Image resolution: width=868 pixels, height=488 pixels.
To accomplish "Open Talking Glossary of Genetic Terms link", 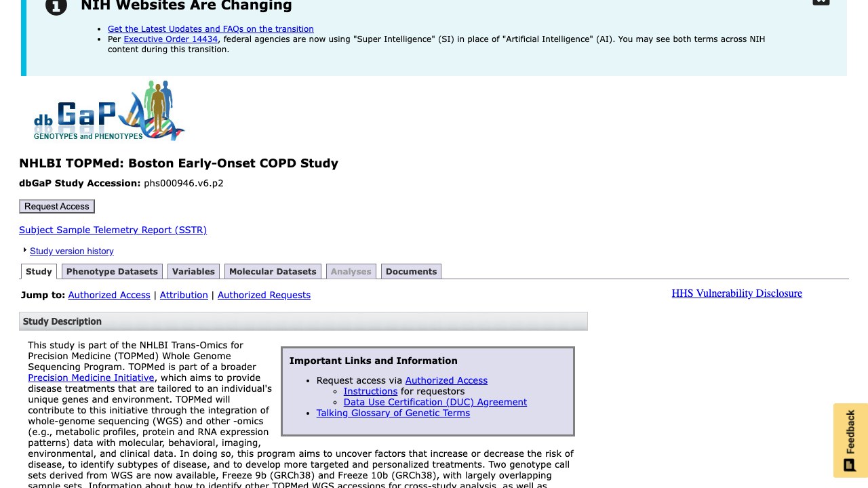I will [393, 413].
